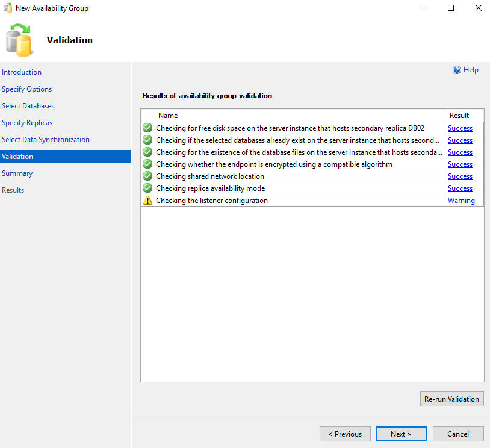This screenshot has width=490, height=448.
Task: Select 'Checking replica availability mode' row text
Action: click(x=210, y=188)
